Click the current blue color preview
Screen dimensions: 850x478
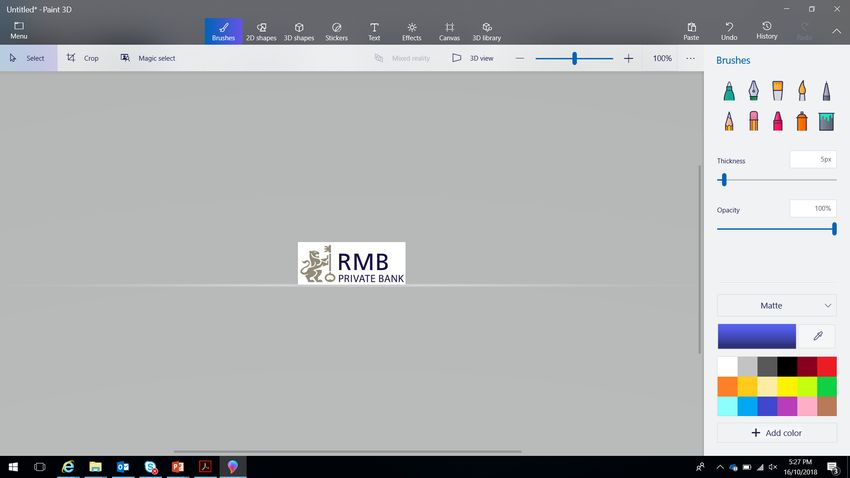(757, 336)
